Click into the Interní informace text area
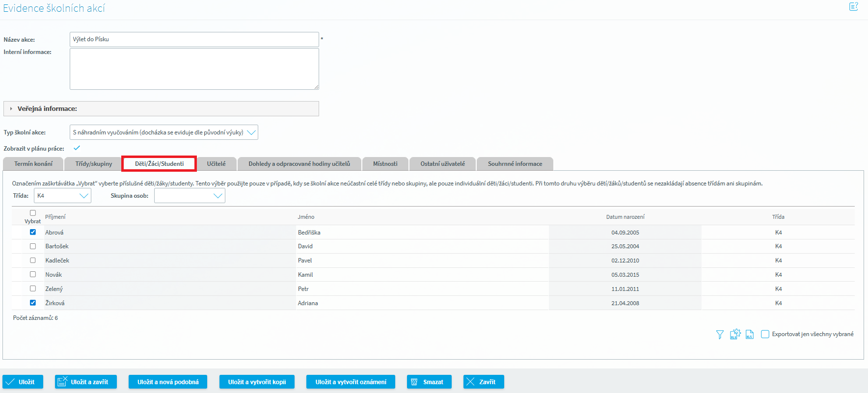 click(194, 69)
